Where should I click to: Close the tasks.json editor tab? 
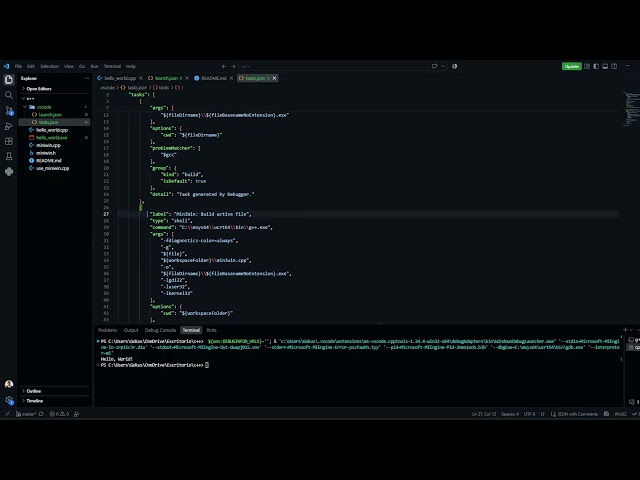click(x=274, y=78)
